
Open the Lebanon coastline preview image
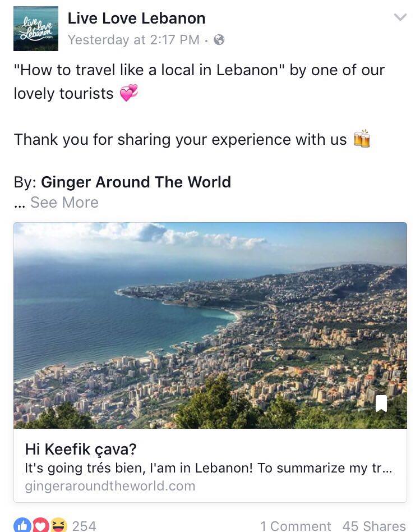click(210, 325)
